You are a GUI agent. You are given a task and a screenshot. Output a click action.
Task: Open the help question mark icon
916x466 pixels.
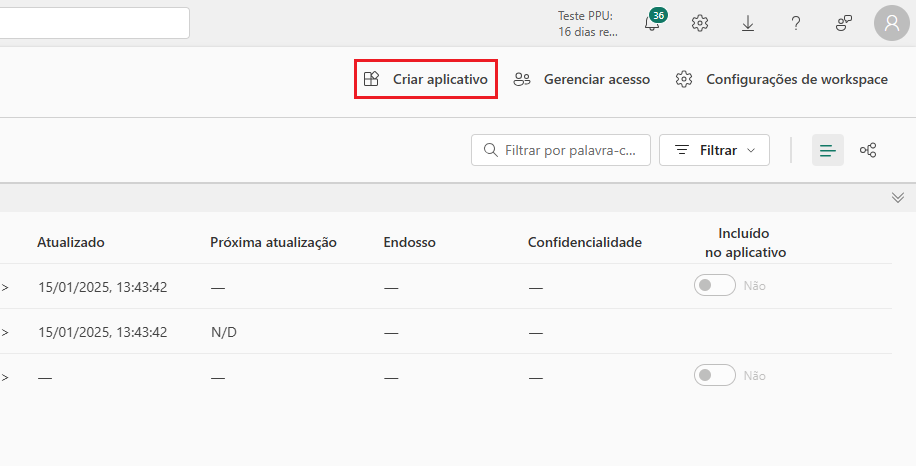pyautogui.click(x=796, y=23)
